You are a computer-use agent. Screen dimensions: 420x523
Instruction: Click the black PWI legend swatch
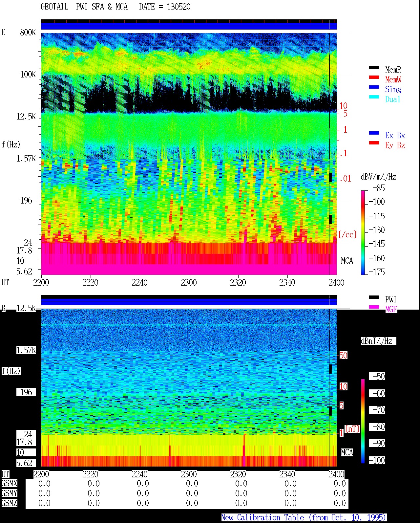click(374, 297)
